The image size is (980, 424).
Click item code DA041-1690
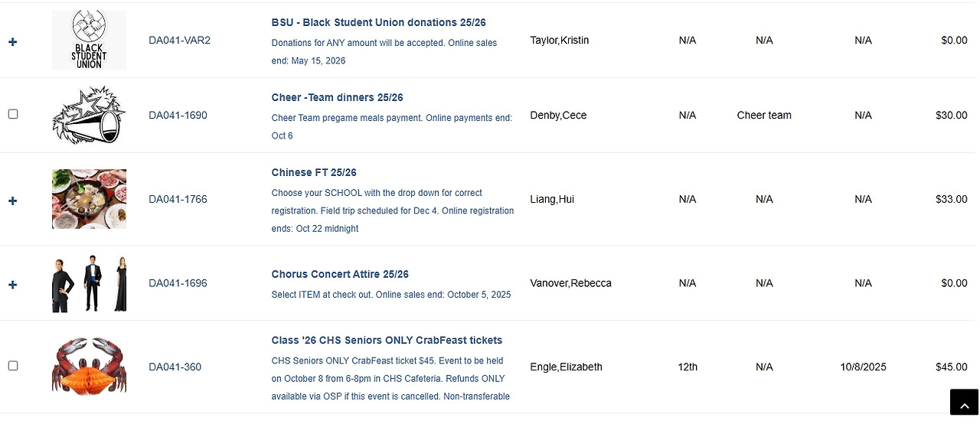pyautogui.click(x=178, y=116)
